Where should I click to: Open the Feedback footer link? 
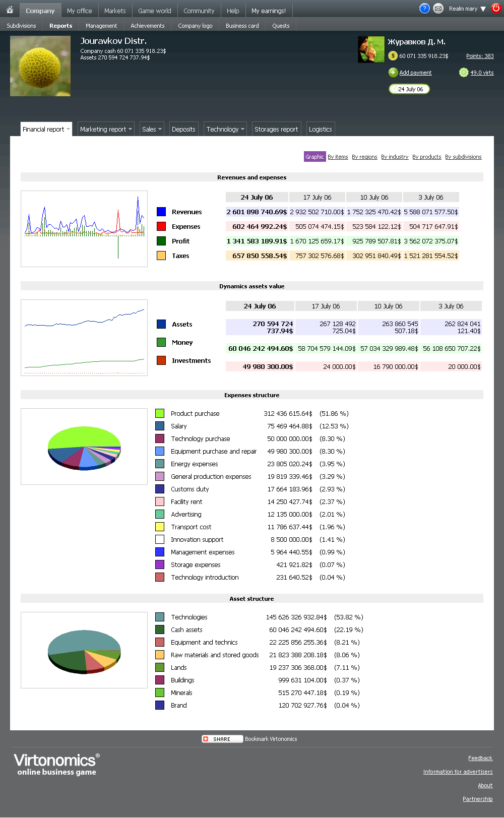[x=480, y=758]
